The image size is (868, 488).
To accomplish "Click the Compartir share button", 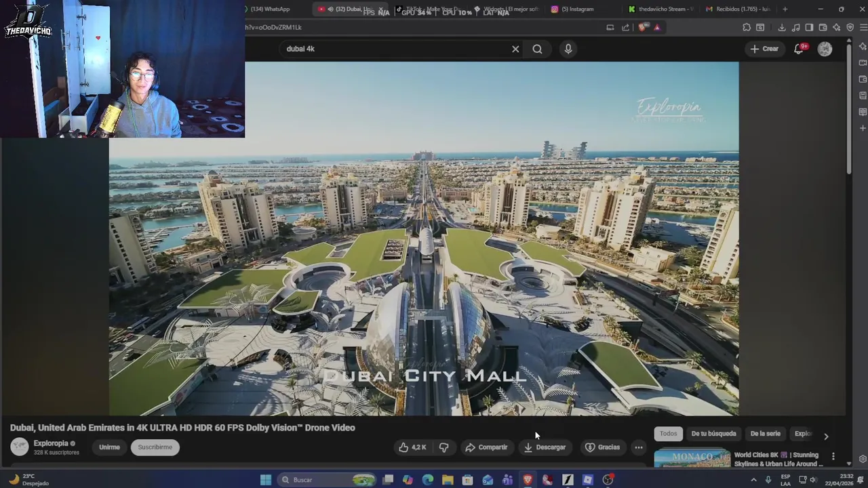I will pyautogui.click(x=486, y=447).
